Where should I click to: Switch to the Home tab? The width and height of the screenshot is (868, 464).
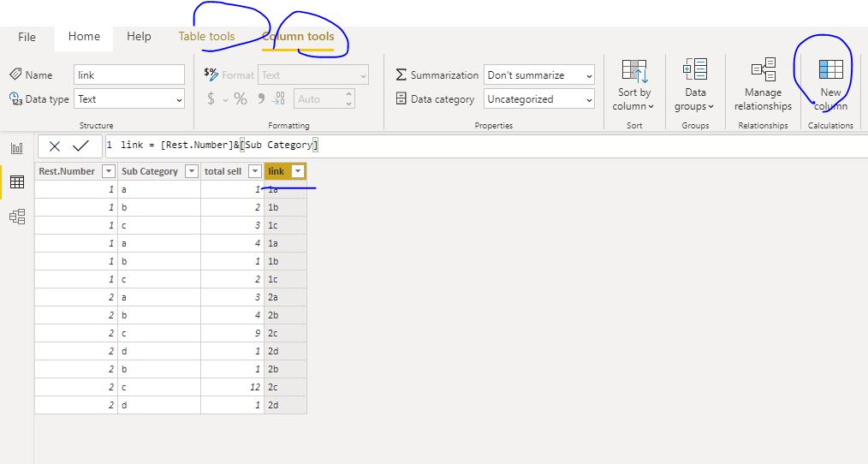pos(84,37)
